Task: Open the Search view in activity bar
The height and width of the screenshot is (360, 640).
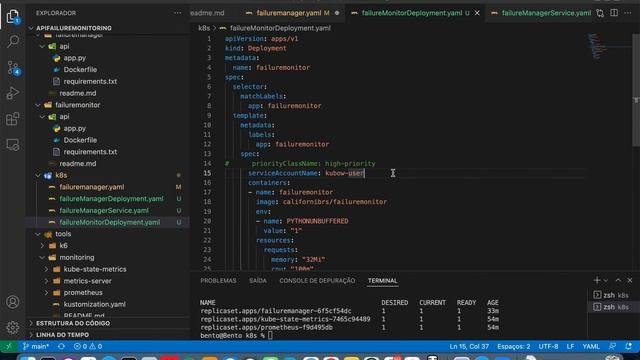Action: (x=13, y=41)
